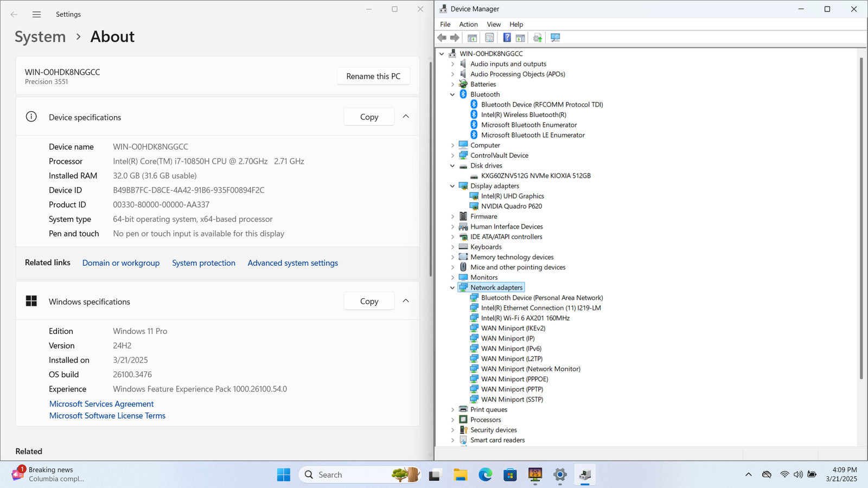Viewport: 868px width, 488px height.
Task: Click taskbar Search box
Action: [x=359, y=475]
